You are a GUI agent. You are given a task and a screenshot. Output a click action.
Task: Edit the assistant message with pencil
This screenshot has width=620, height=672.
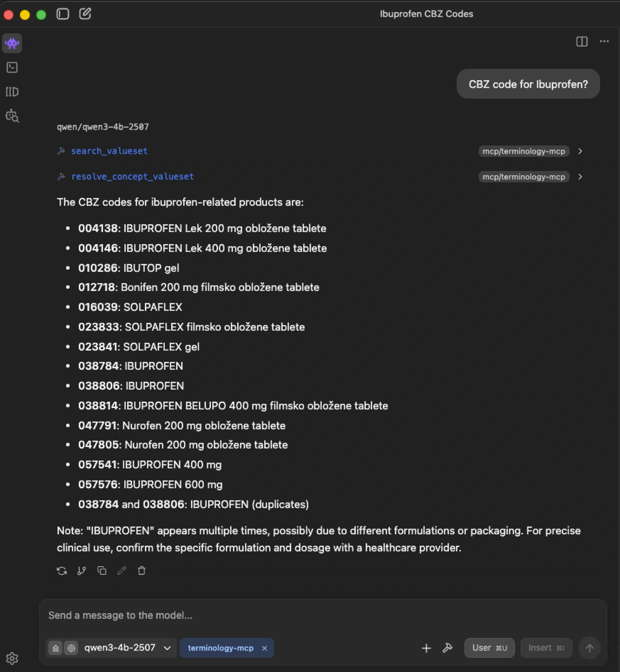[122, 571]
